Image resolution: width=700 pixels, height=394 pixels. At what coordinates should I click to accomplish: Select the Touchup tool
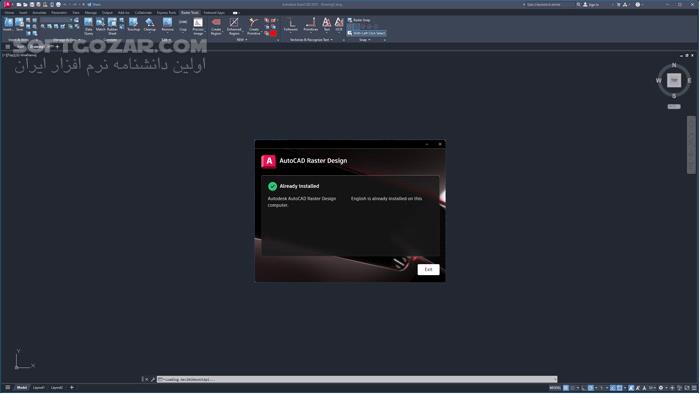click(x=133, y=25)
